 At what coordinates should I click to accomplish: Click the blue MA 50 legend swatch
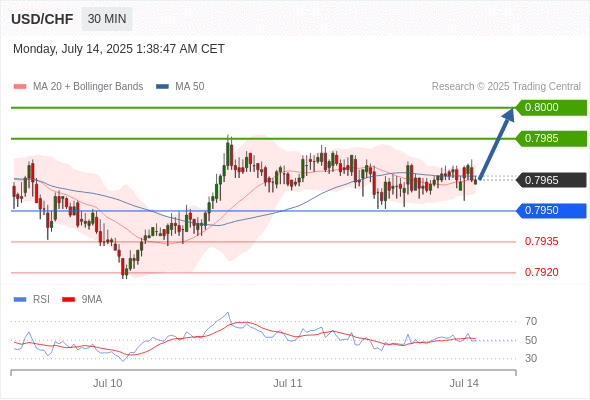point(162,87)
